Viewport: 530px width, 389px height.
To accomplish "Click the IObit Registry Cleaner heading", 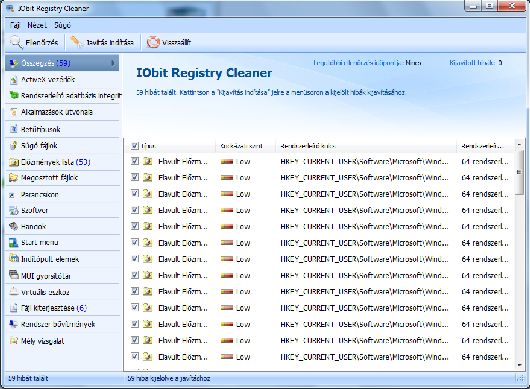I will (x=204, y=73).
